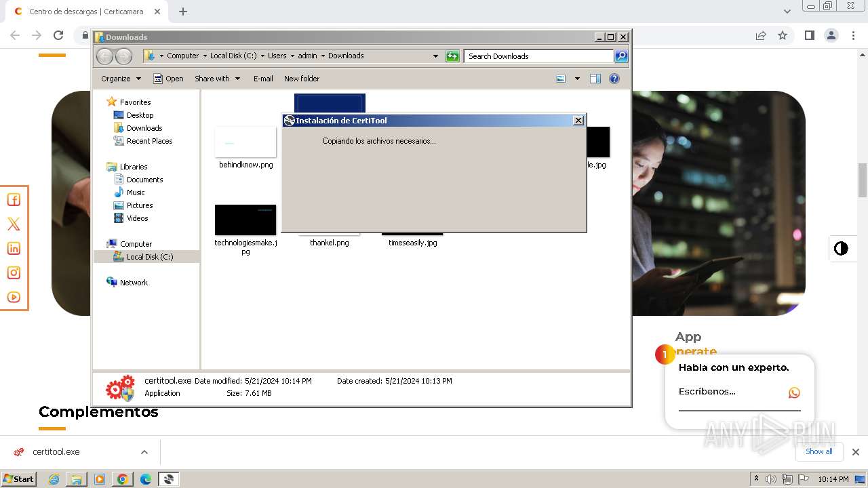Click Chrome share page icon
The height and width of the screenshot is (488, 868).
(x=761, y=35)
